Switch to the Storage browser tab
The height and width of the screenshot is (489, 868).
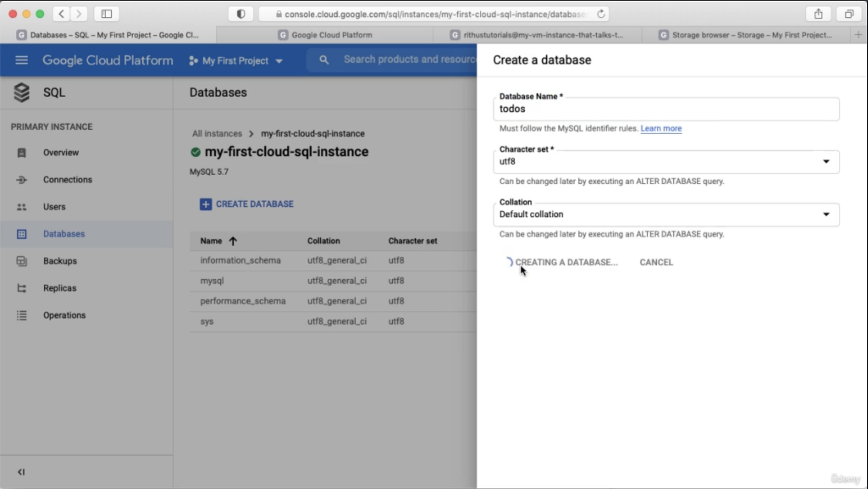click(x=747, y=35)
